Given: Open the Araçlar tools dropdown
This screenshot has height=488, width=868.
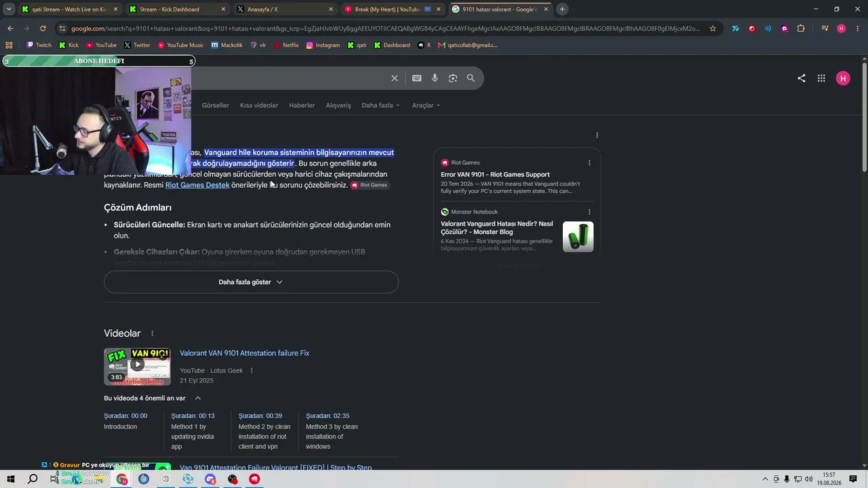Looking at the screenshot, I should pyautogui.click(x=426, y=105).
